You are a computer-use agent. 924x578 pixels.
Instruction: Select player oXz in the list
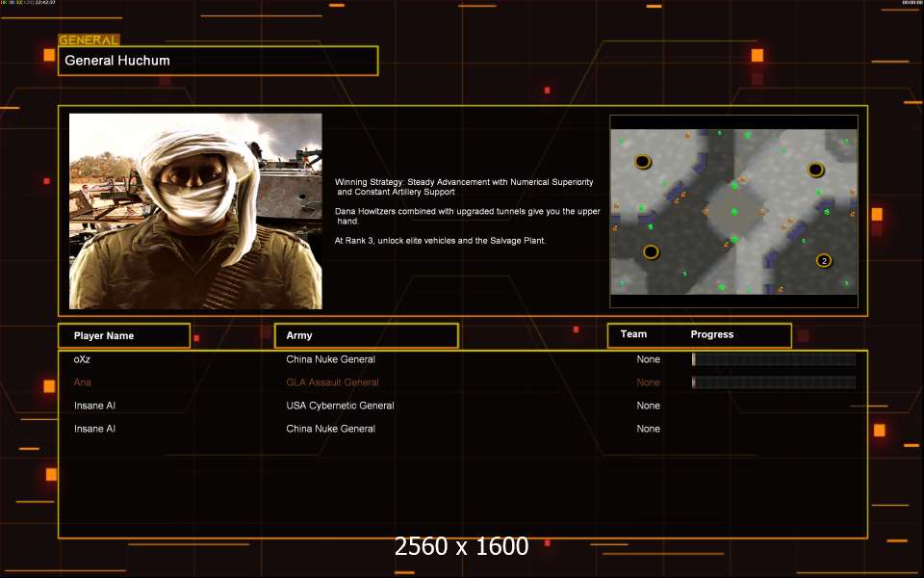pyautogui.click(x=82, y=359)
